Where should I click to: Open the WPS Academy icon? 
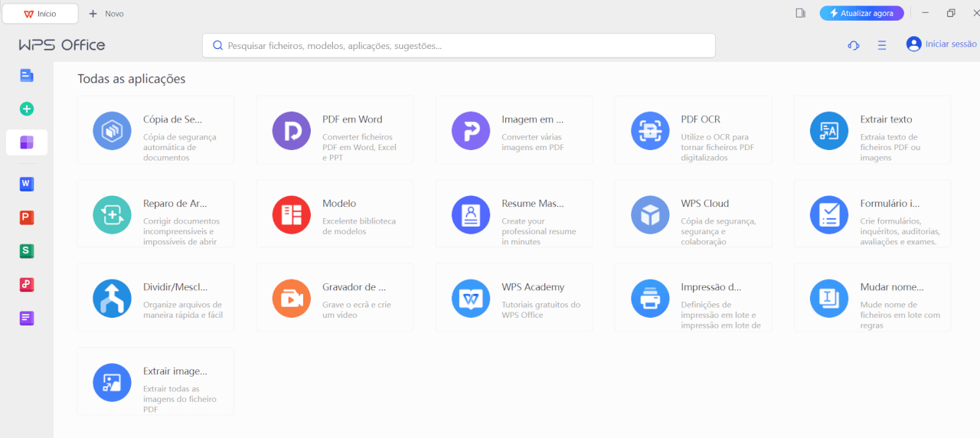(x=471, y=298)
